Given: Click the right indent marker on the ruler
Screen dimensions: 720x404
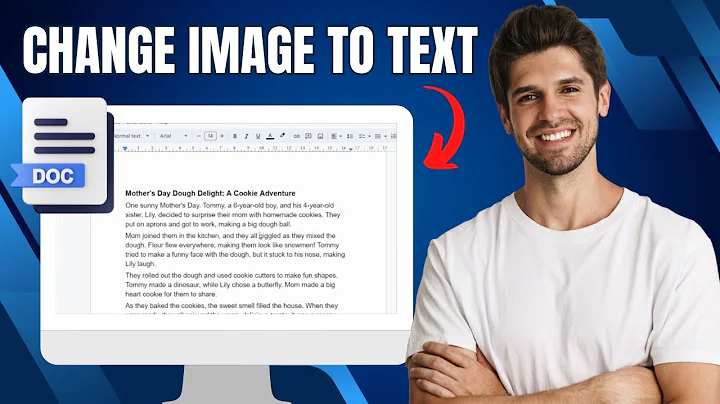Looking at the screenshot, I should tap(350, 148).
